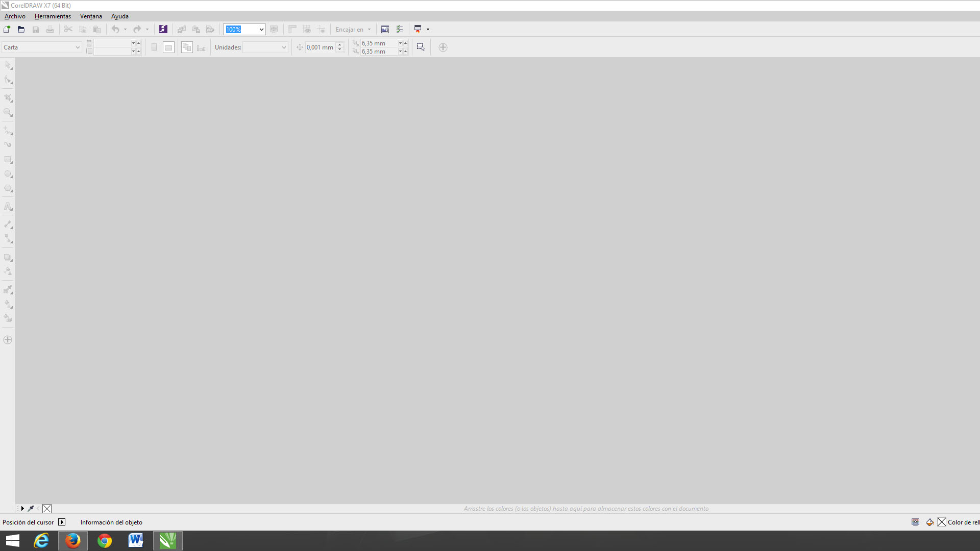Select the Crop tool in toolbox

point(8,98)
